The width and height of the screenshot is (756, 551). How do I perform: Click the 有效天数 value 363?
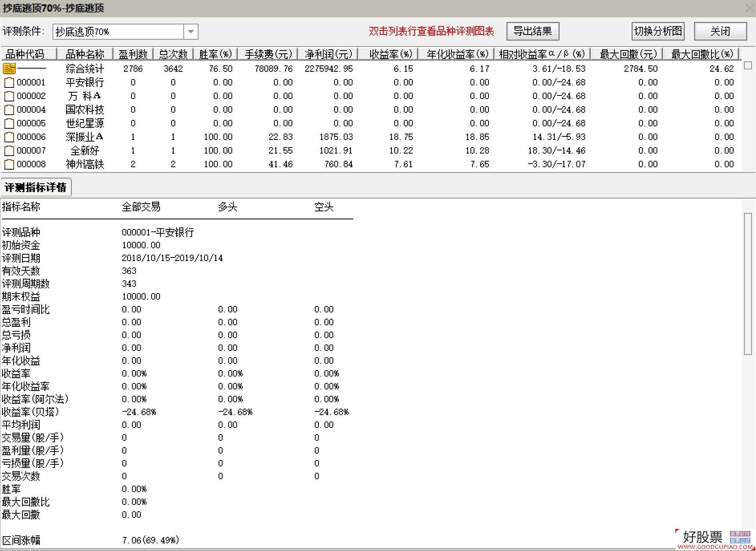(129, 271)
